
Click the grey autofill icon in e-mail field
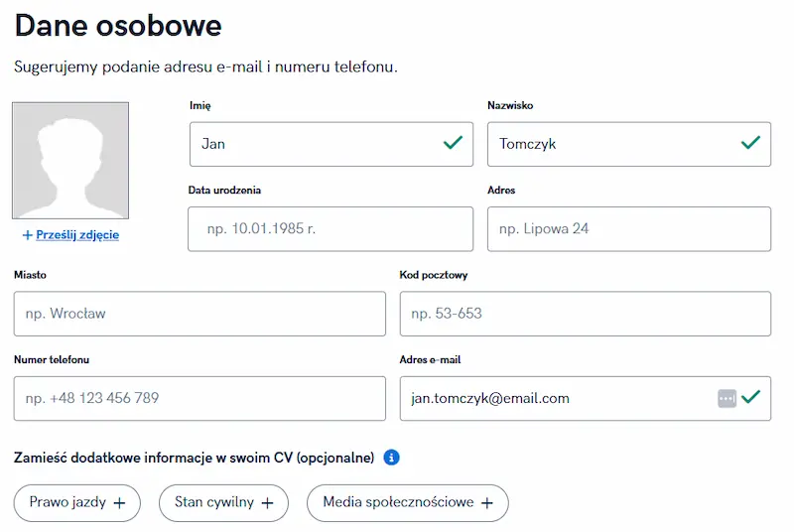click(727, 398)
